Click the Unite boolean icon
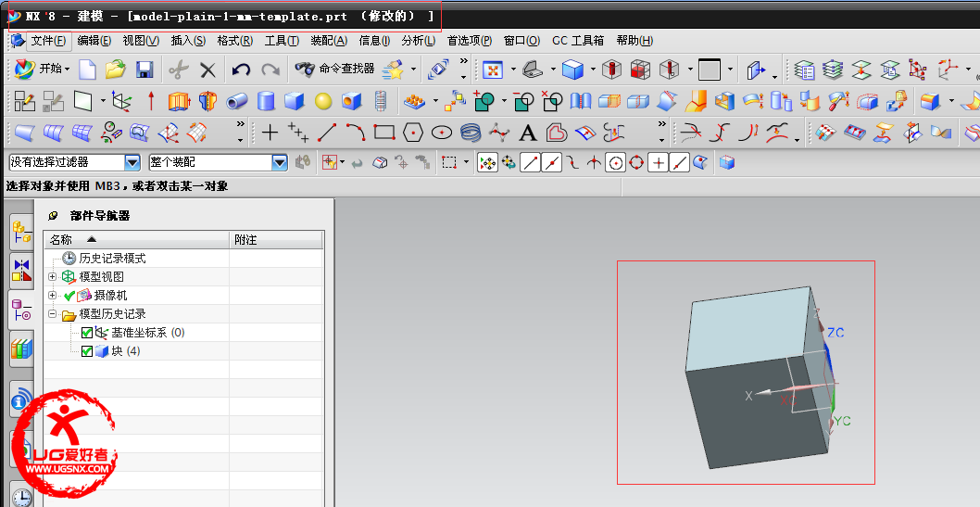The image size is (980, 507). 484,100
